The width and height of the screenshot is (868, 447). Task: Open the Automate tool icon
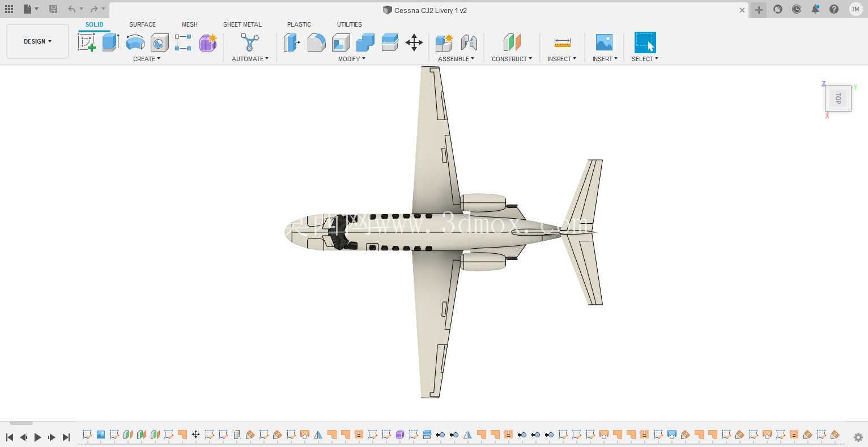pyautogui.click(x=250, y=42)
